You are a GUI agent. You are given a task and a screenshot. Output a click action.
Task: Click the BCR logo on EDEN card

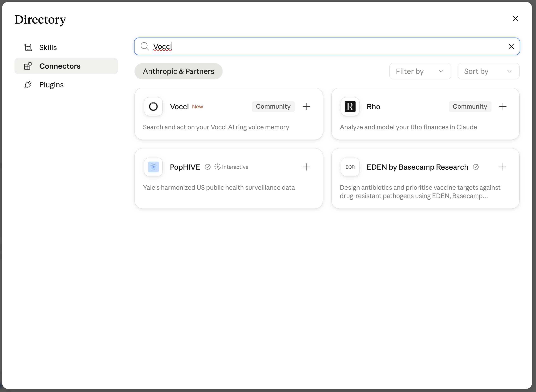pos(350,167)
